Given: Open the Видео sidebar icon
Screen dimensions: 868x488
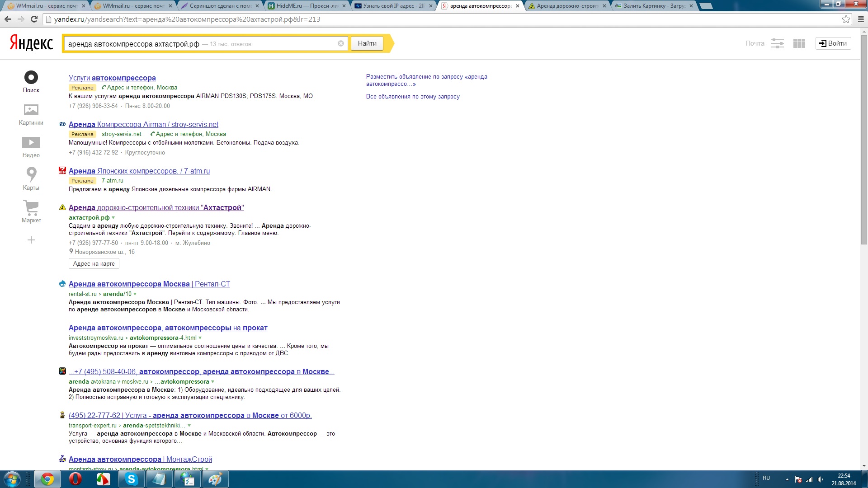Looking at the screenshot, I should (x=31, y=142).
